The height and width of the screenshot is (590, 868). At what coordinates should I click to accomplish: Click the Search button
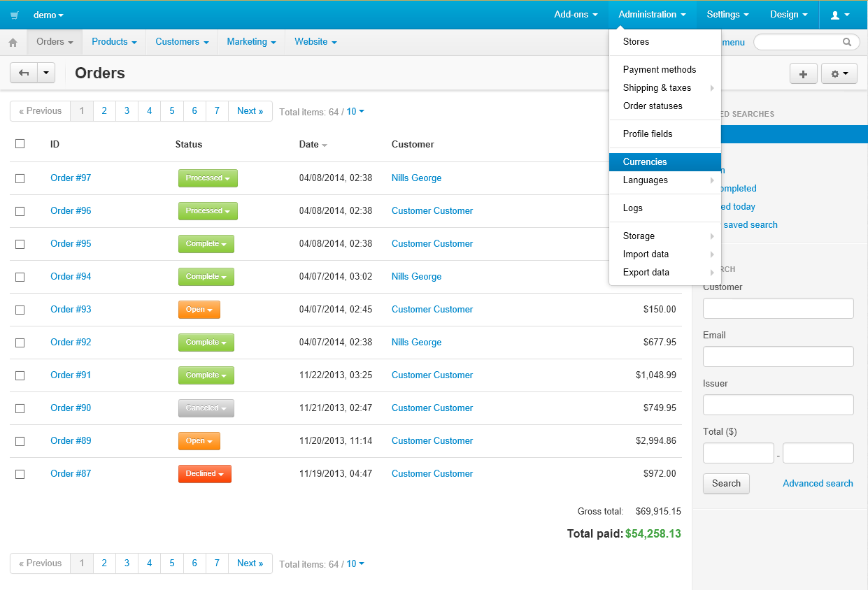[x=726, y=484]
